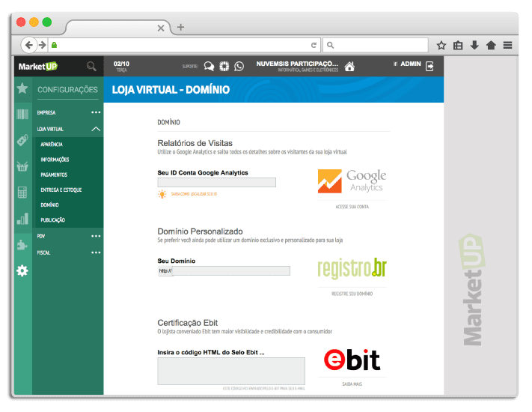Expand the PDV menu dots
This screenshot has height=412, width=532.
pyautogui.click(x=96, y=236)
